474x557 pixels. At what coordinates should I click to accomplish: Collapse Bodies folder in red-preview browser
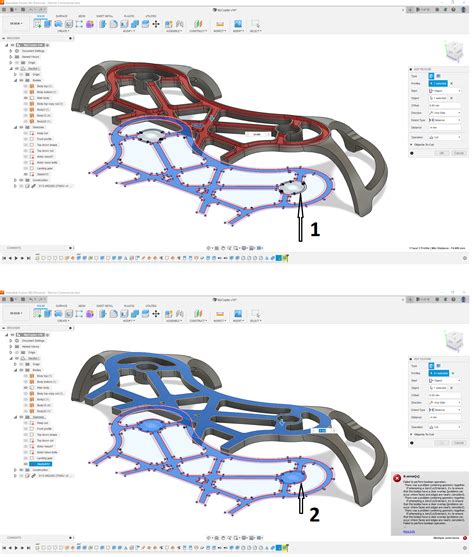coord(16,80)
